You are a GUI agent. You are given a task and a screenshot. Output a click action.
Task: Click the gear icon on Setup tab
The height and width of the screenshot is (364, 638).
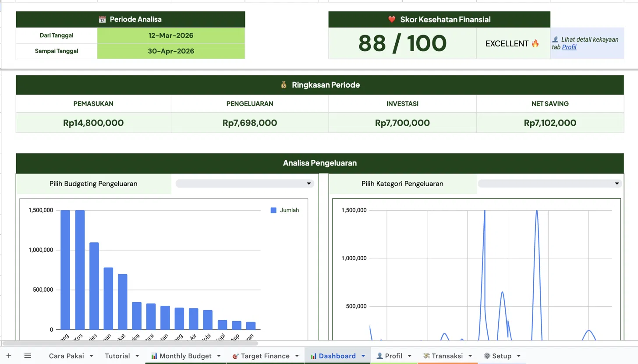tap(487, 356)
